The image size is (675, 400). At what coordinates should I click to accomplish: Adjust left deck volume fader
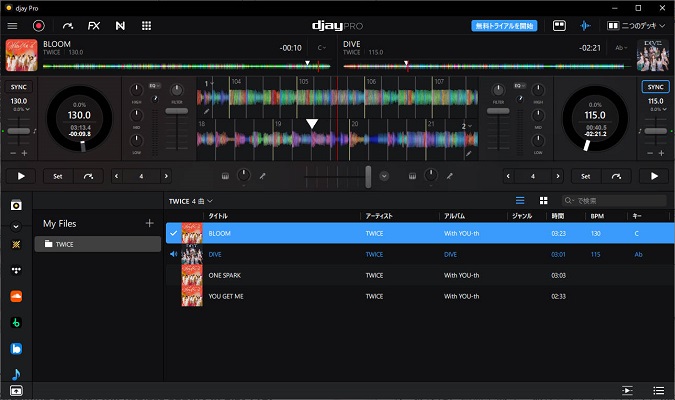point(176,111)
